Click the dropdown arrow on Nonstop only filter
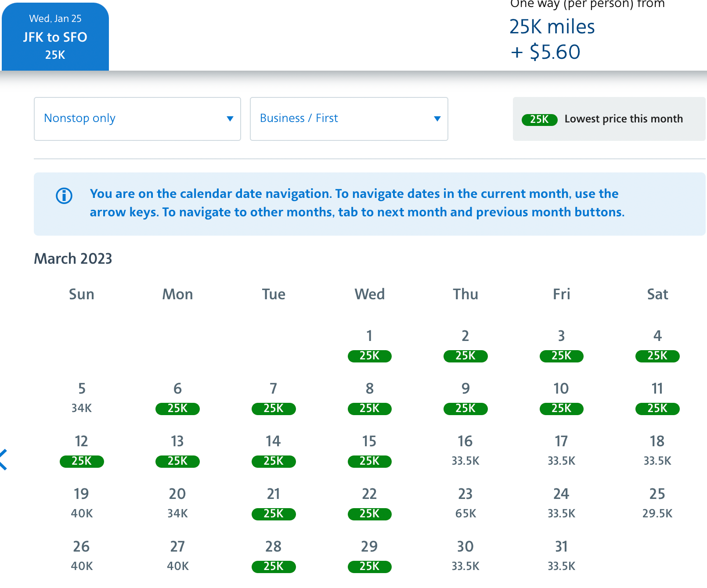Viewport: 707px width, 588px height. (230, 119)
